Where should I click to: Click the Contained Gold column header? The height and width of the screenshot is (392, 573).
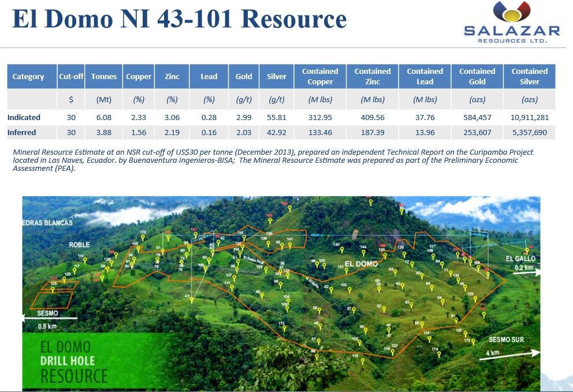coord(477,77)
